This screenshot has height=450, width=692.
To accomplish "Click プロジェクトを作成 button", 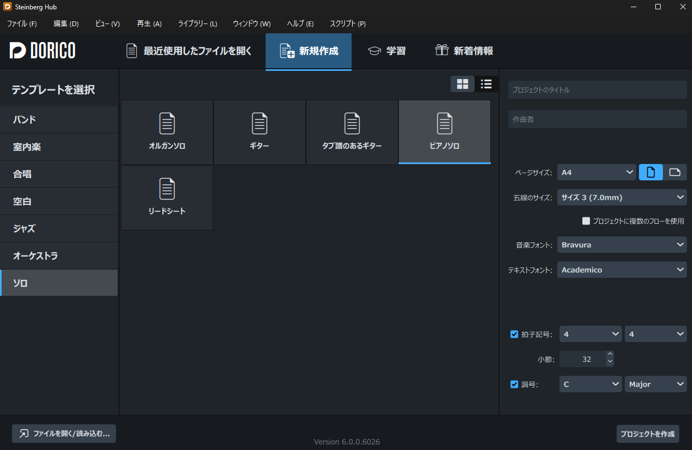I will point(647,434).
